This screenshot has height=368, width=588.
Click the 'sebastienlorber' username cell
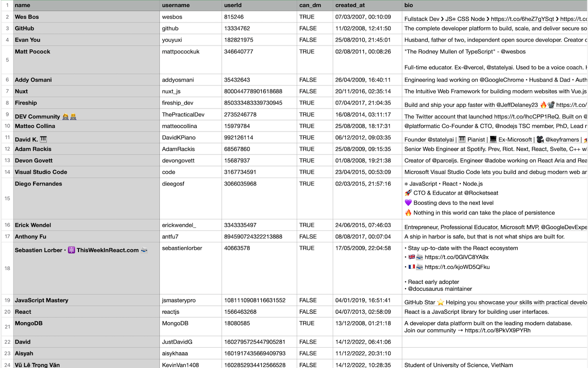click(191, 268)
